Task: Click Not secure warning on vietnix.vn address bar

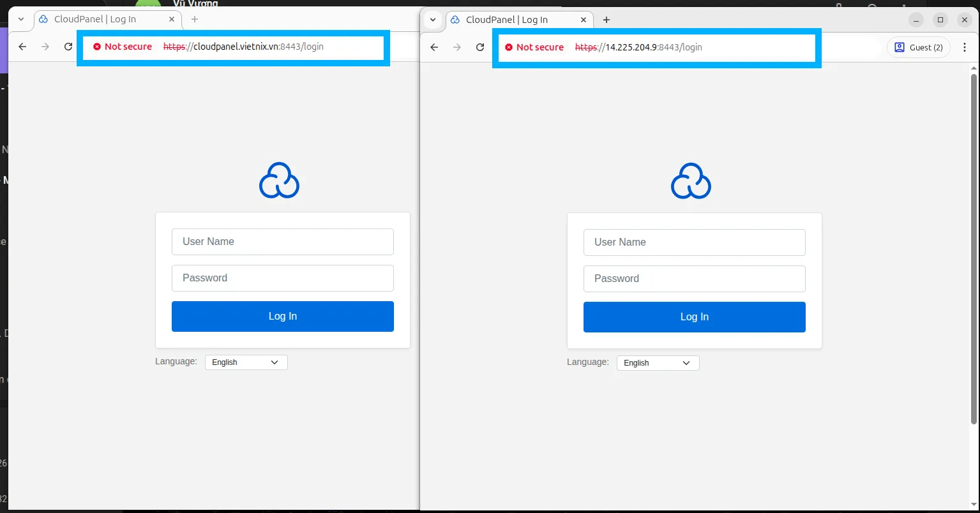Action: pos(123,47)
